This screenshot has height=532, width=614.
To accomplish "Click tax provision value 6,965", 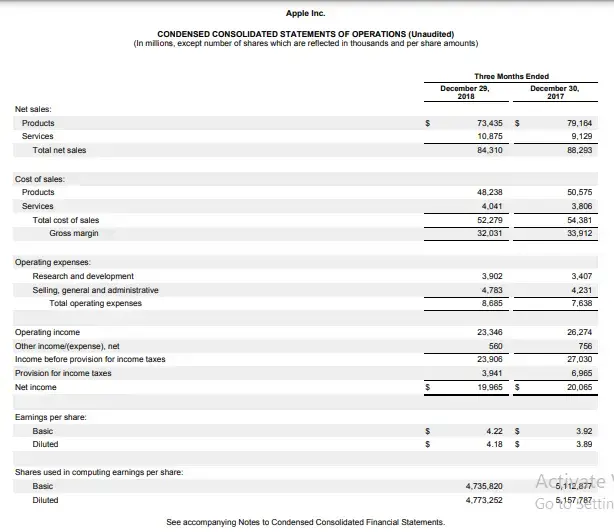I will coord(581,373).
